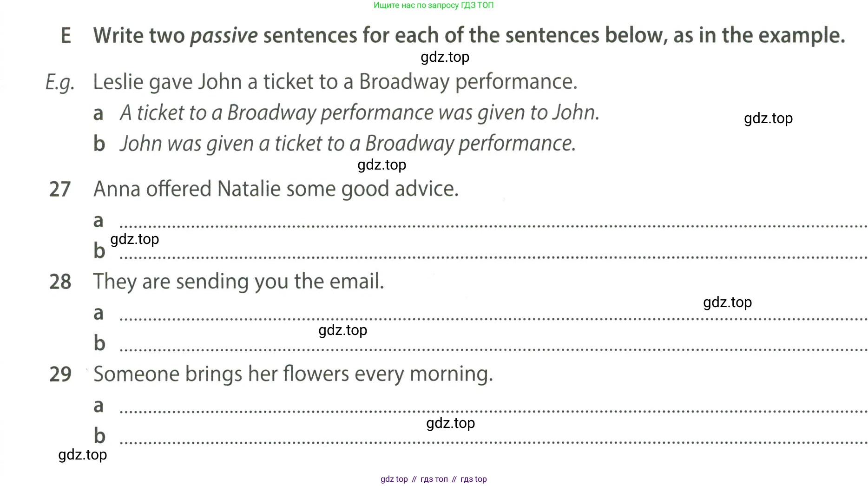Click the 'gdz.top' watermark directly under the heading
The width and height of the screenshot is (868, 486).
tap(445, 57)
